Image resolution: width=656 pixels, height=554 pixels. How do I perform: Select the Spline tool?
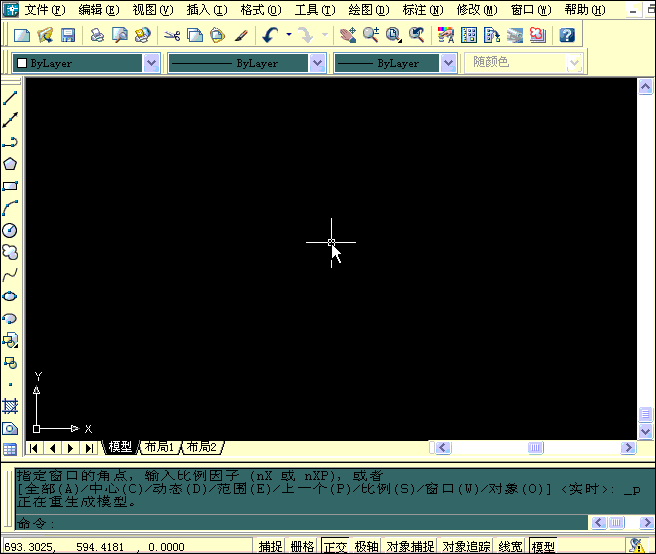pyautogui.click(x=10, y=274)
